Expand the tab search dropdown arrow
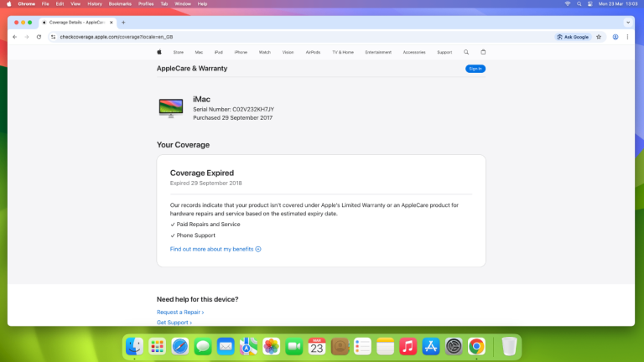 point(627,22)
